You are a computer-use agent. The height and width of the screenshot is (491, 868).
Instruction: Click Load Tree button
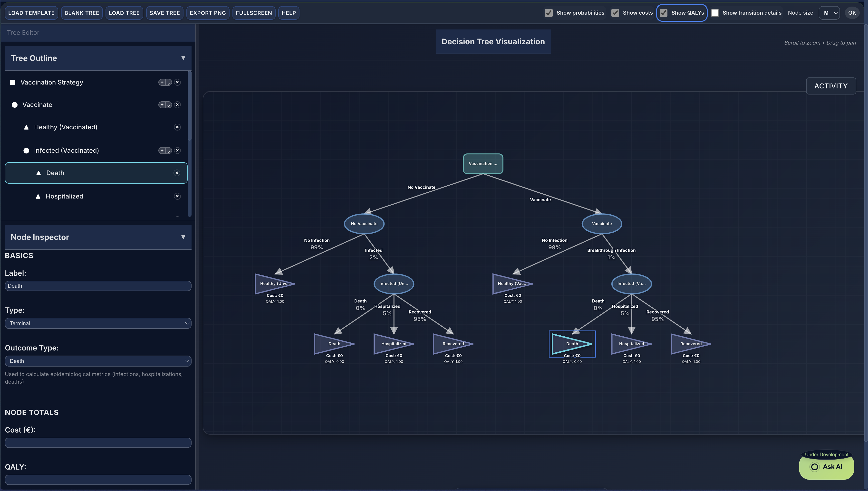coord(124,13)
